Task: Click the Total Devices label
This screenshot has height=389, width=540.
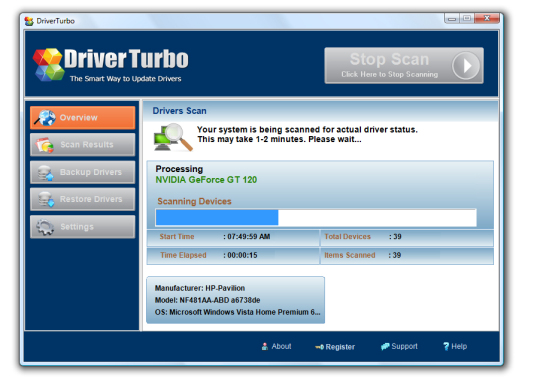Action: [347, 236]
